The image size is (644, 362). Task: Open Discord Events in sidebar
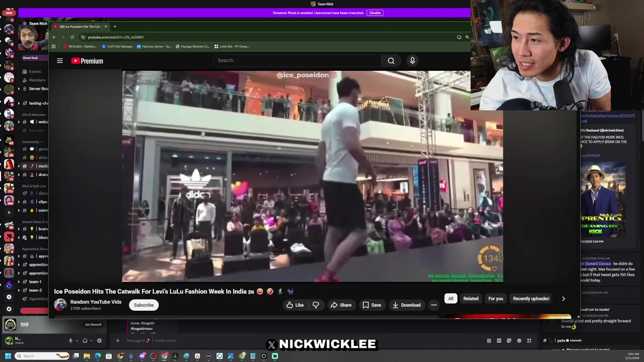pos(35,71)
